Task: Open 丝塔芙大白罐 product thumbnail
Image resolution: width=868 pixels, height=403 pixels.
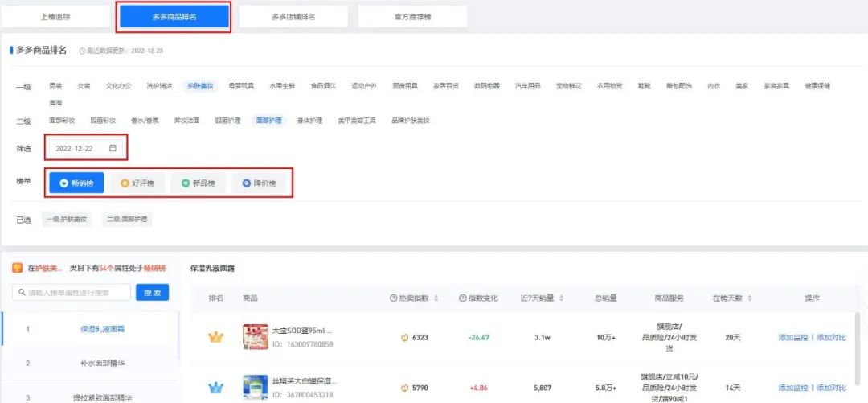Action: click(256, 388)
